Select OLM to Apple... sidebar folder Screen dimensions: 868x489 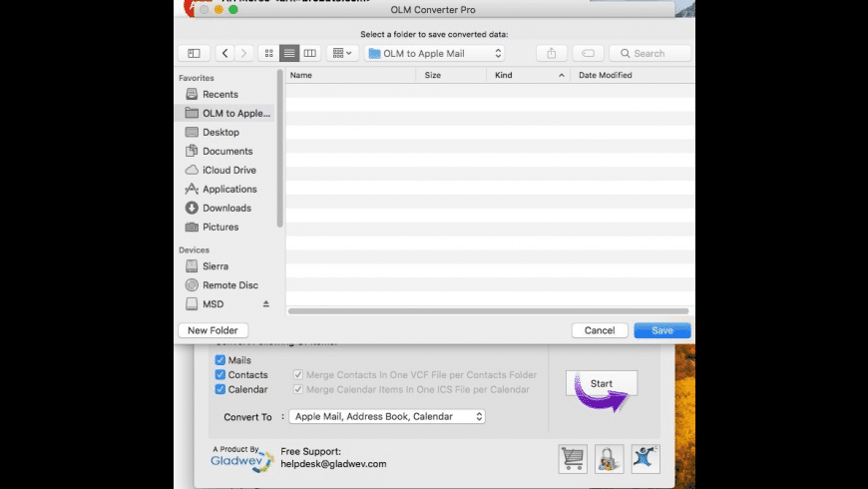click(x=224, y=113)
